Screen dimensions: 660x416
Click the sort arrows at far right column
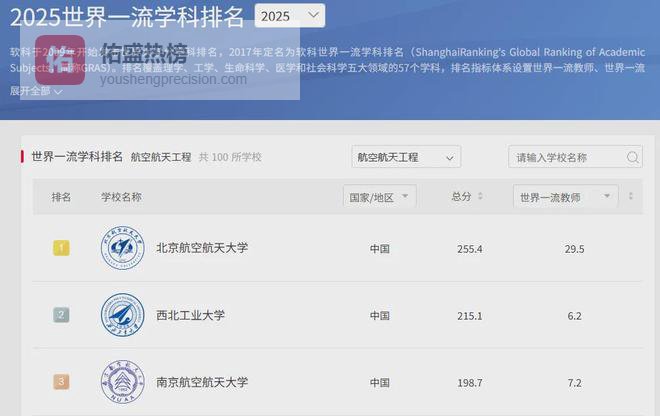630,197
